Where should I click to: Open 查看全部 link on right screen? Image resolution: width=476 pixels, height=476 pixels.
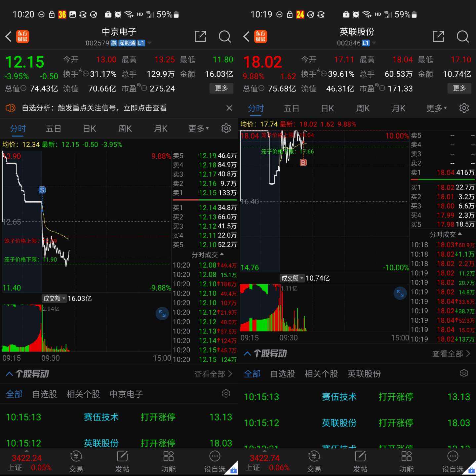click(451, 354)
